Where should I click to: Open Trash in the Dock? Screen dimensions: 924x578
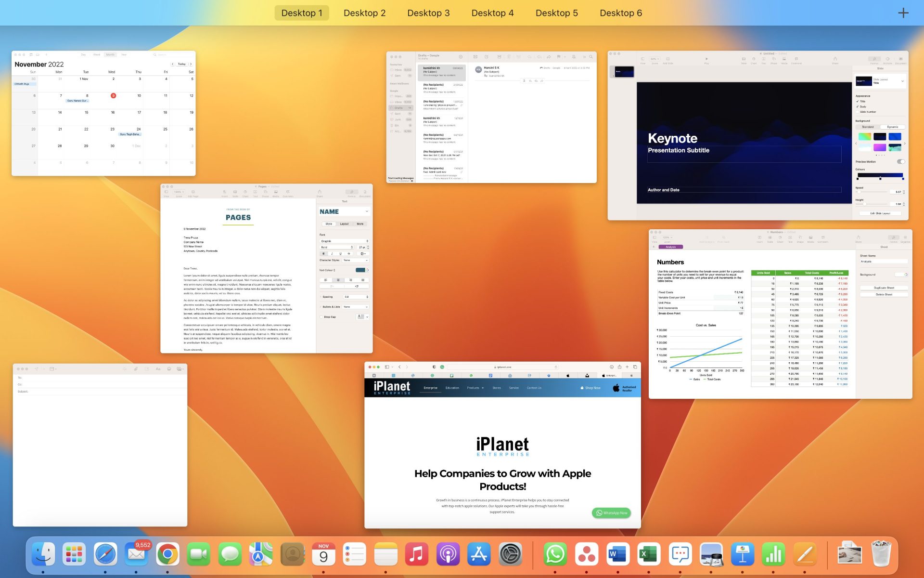[881, 554]
